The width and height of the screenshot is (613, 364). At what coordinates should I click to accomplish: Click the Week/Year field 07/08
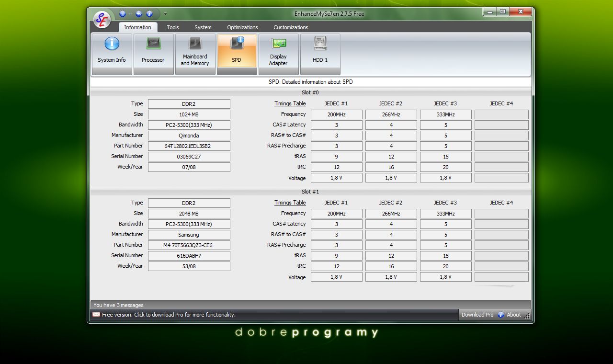(x=189, y=167)
